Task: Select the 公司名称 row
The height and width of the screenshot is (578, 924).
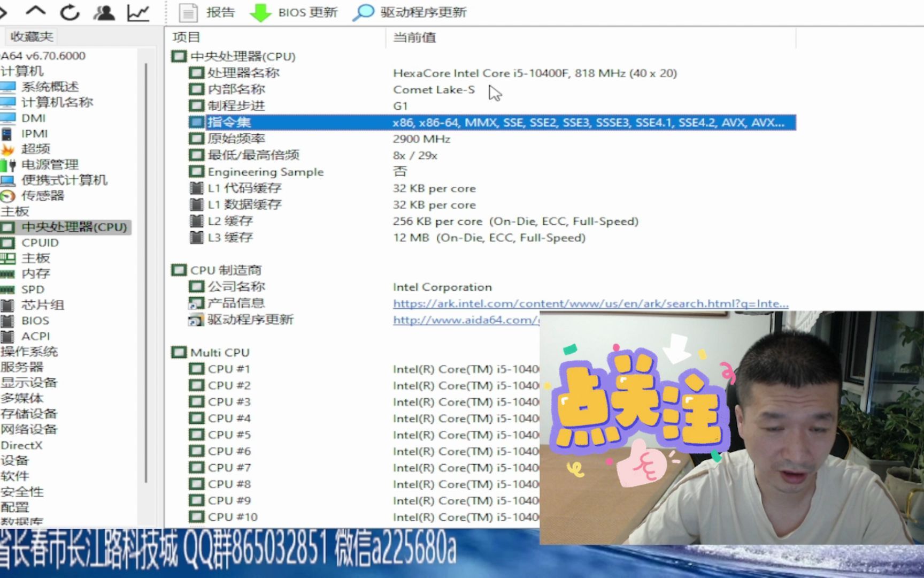Action: [x=492, y=287]
